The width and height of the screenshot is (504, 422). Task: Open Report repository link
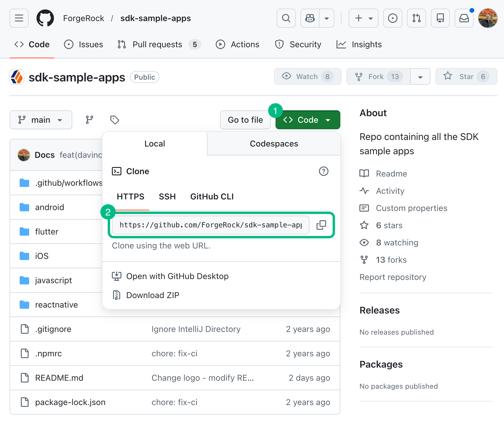tap(393, 277)
